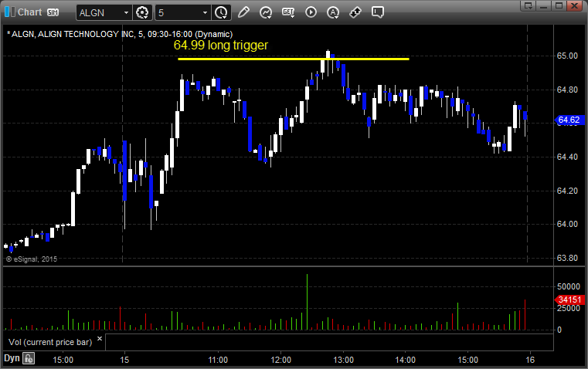Close the chart window

(574, 5)
